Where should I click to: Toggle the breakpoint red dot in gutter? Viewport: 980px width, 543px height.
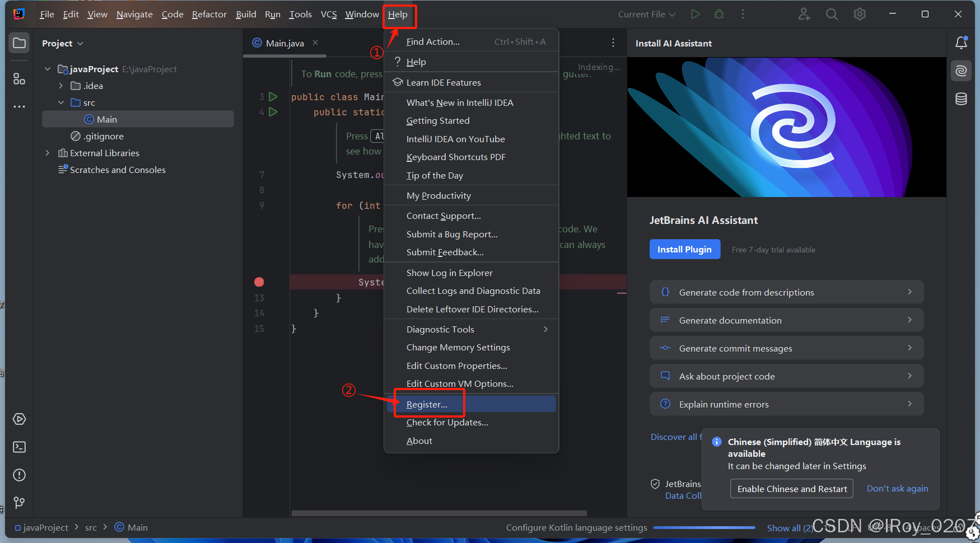(x=259, y=282)
